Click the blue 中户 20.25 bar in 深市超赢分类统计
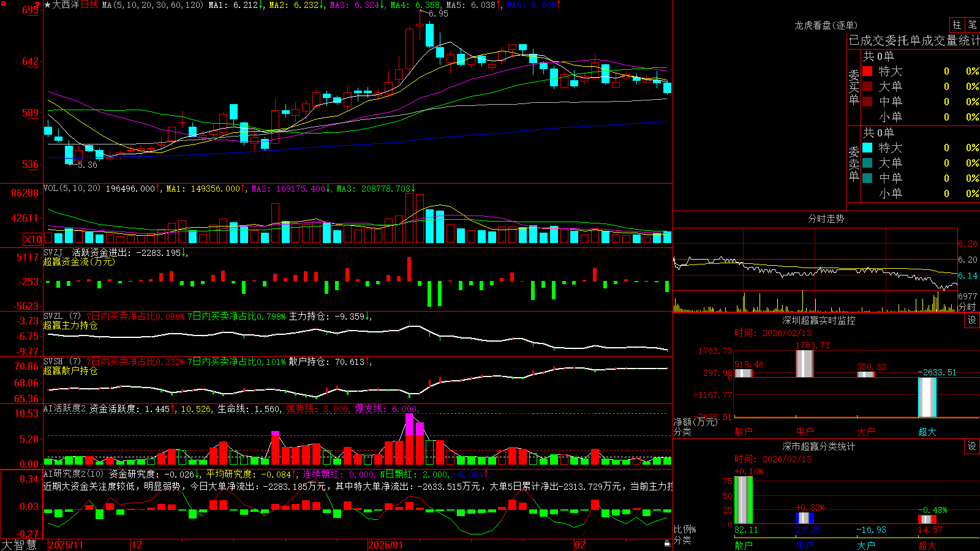The height and width of the screenshot is (551, 980). (x=804, y=518)
